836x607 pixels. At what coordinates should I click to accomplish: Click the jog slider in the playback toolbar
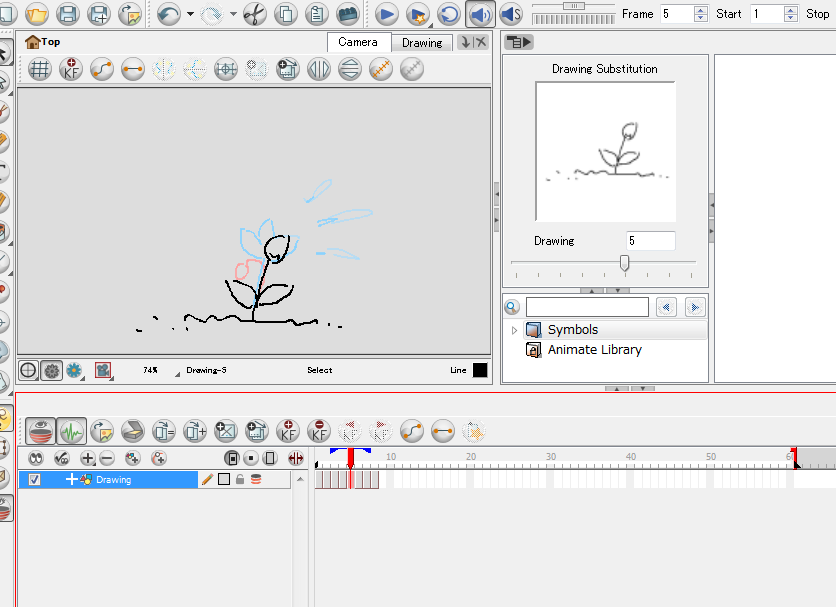pyautogui.click(x=574, y=6)
